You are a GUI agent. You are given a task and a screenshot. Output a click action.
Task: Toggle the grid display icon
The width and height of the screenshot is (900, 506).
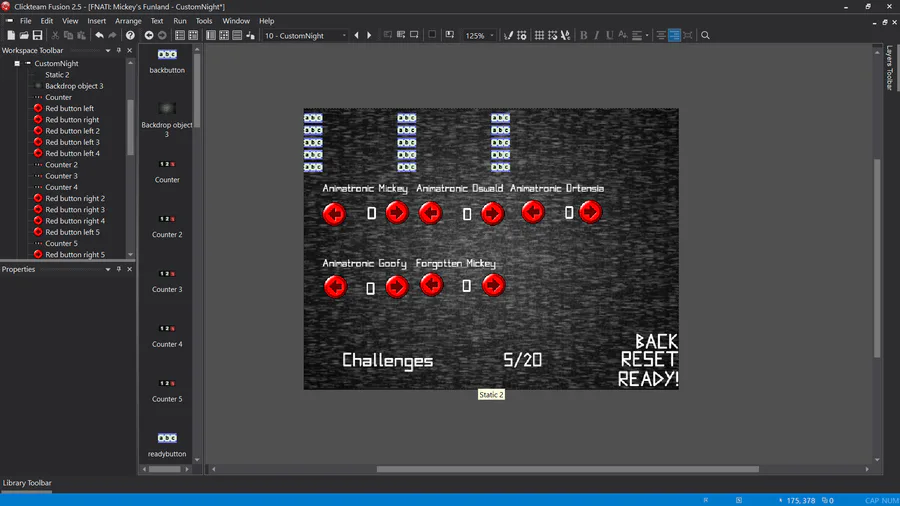pos(539,36)
